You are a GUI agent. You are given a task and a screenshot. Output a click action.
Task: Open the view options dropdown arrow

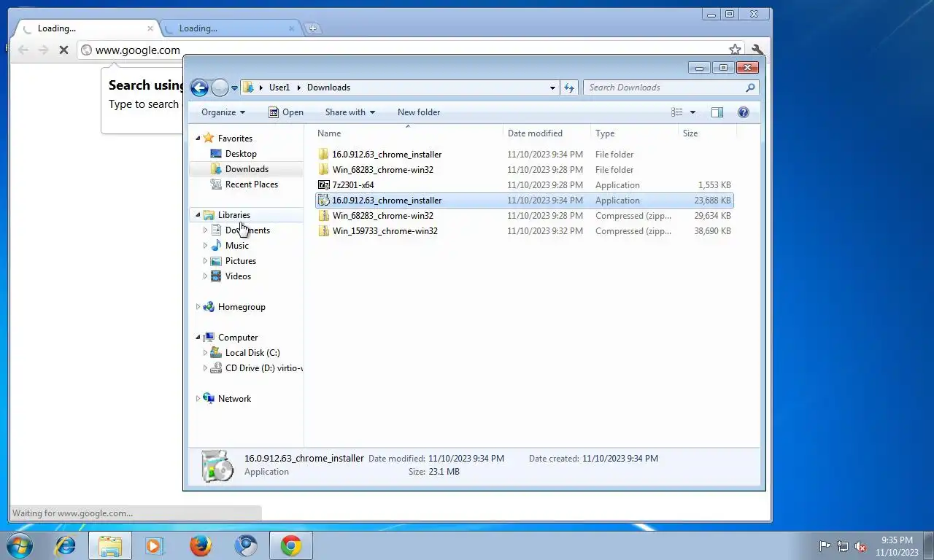pos(692,112)
